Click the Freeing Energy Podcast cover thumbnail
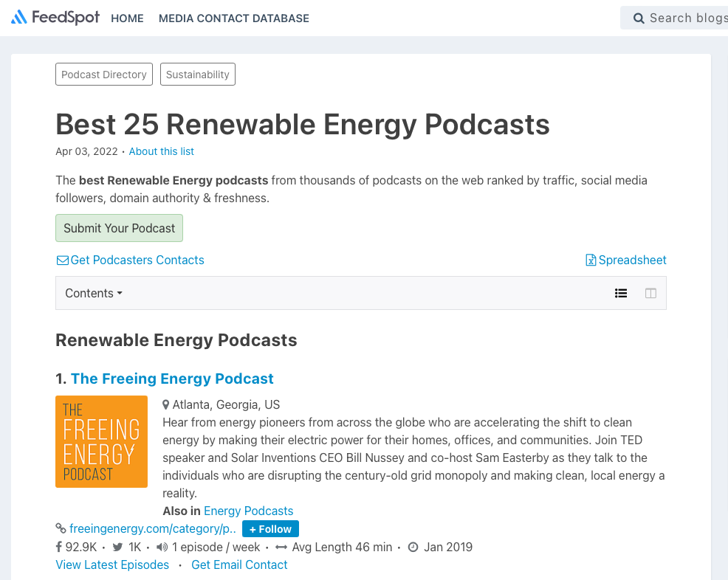 point(101,441)
